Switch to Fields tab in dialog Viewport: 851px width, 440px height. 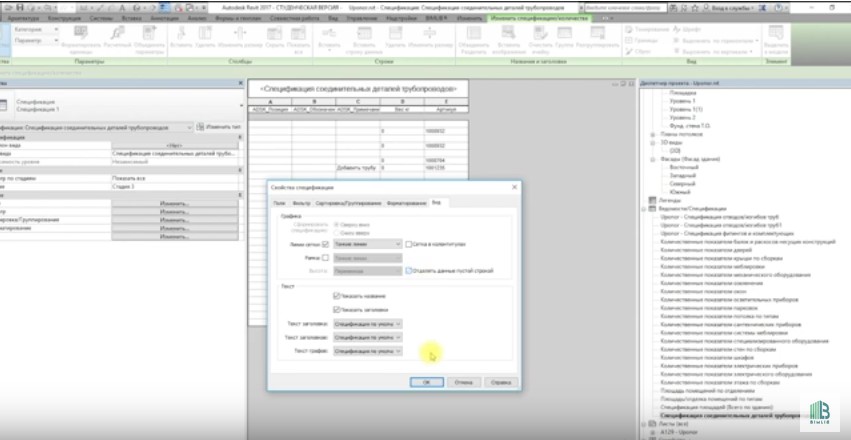(x=279, y=203)
